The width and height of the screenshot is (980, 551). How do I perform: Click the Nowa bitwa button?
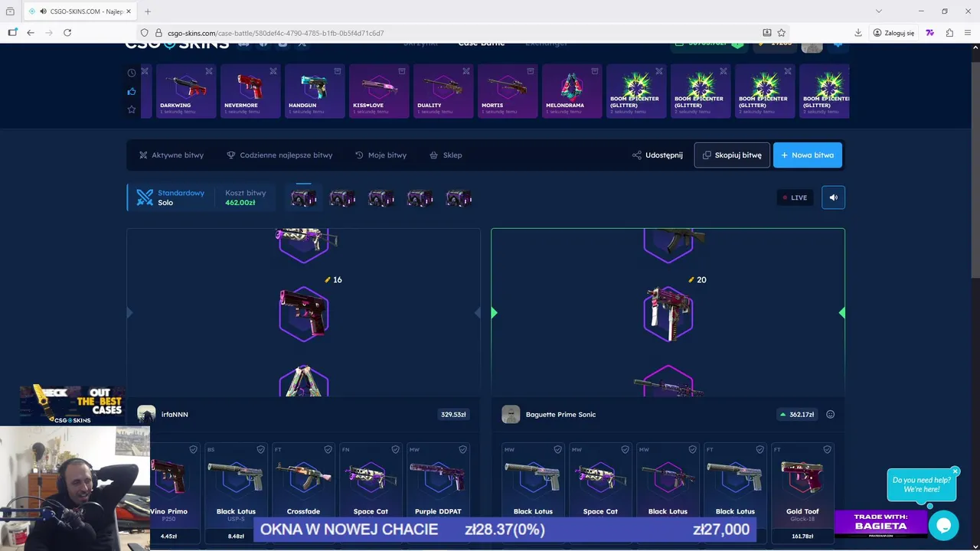808,155
